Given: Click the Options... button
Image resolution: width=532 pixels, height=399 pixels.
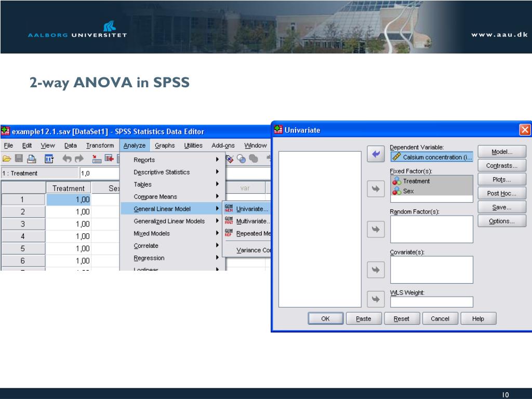Looking at the screenshot, I should (502, 221).
